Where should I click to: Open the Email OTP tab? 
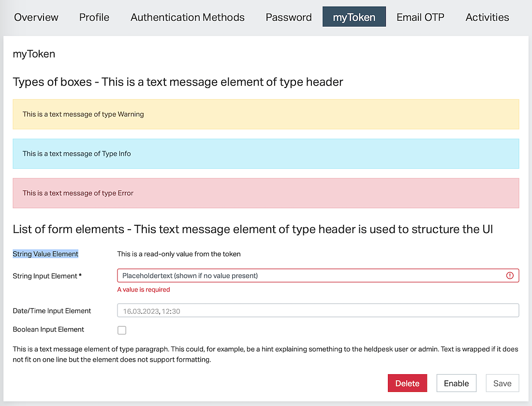coord(420,17)
